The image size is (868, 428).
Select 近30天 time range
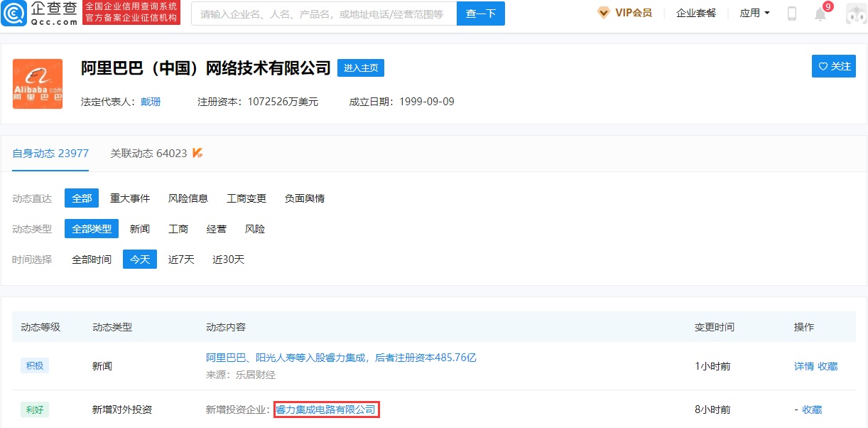tap(228, 260)
